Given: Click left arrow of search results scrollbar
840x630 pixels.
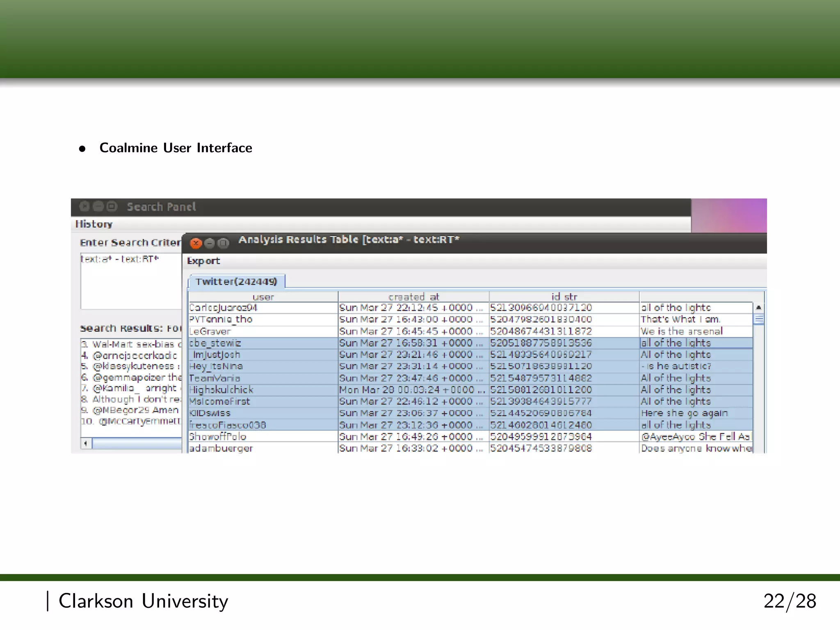Looking at the screenshot, I should click(x=86, y=443).
